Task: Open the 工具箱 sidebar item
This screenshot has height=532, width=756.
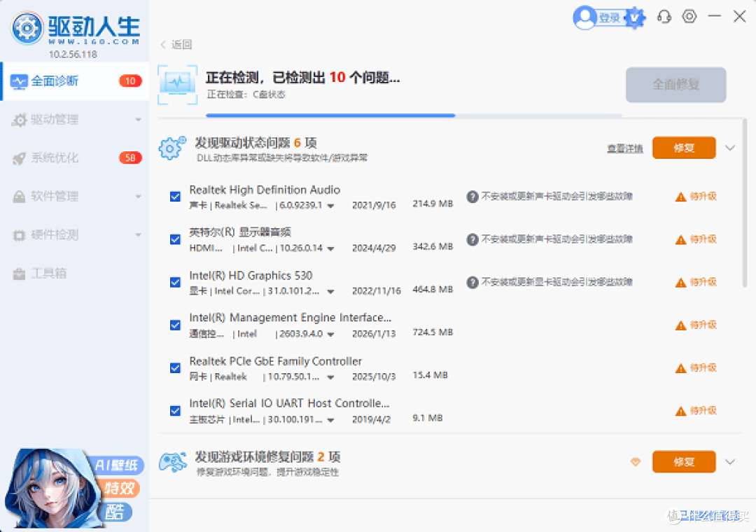Action: pos(75,274)
